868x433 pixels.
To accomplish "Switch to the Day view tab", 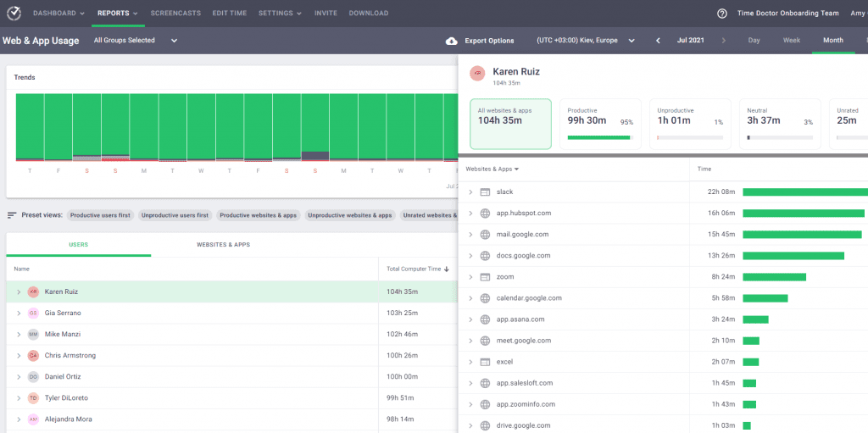I will pyautogui.click(x=754, y=41).
